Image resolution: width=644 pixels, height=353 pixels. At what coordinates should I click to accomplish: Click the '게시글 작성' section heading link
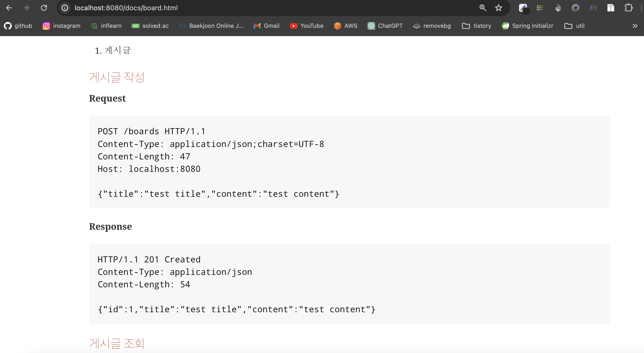coord(117,77)
